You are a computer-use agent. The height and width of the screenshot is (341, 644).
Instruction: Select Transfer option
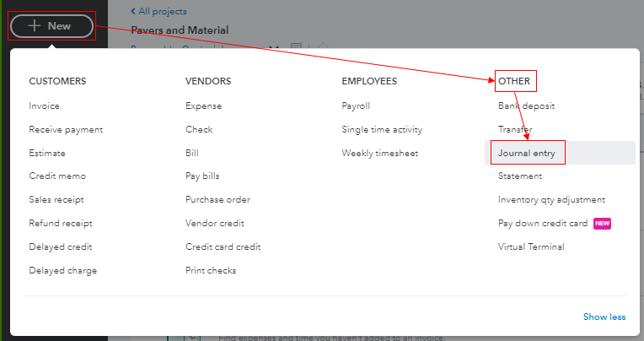(x=515, y=129)
